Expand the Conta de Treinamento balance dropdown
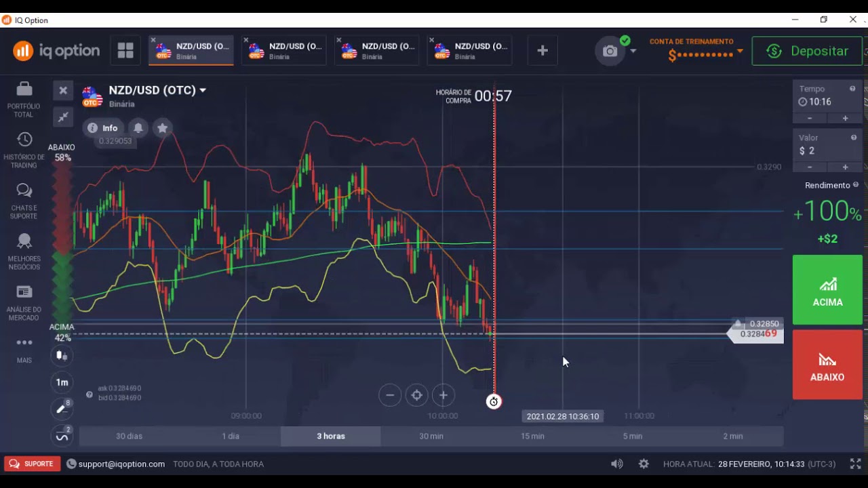868x488 pixels. click(740, 52)
